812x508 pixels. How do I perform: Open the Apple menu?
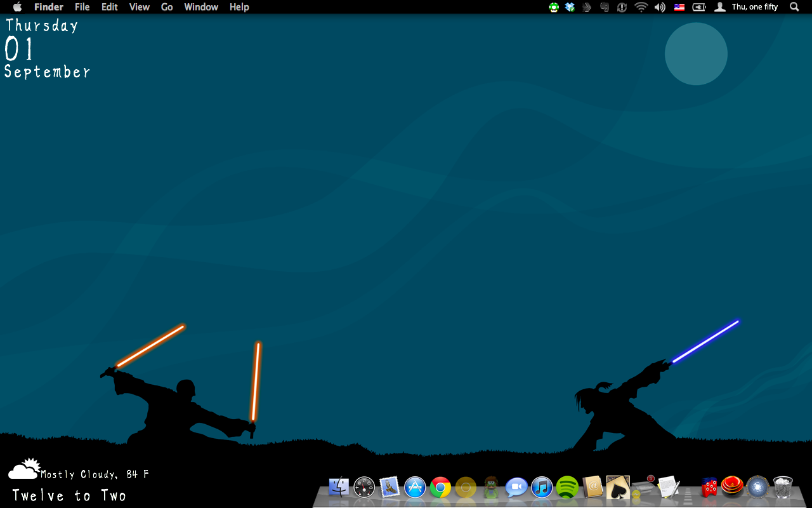18,7
